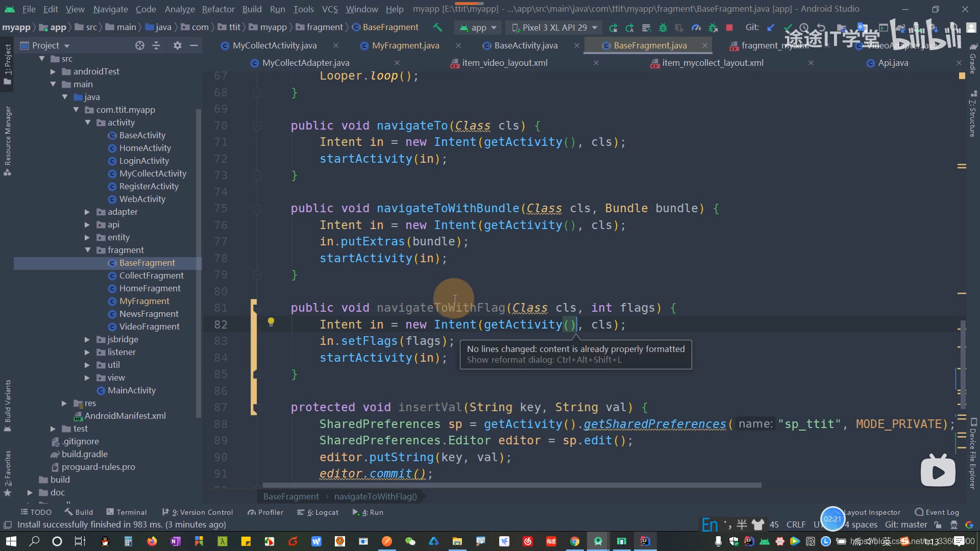Toggle tool window bars at status bar corner
The image size is (980, 551).
pyautogui.click(x=8, y=525)
